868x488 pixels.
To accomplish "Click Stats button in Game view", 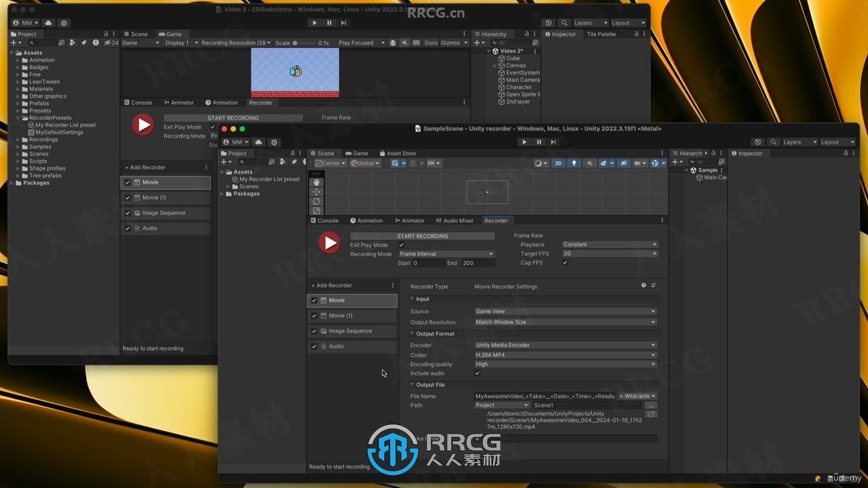I will (431, 43).
